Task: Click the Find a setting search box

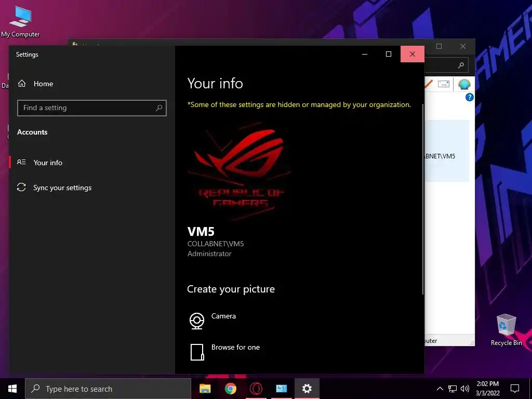Action: click(x=91, y=108)
